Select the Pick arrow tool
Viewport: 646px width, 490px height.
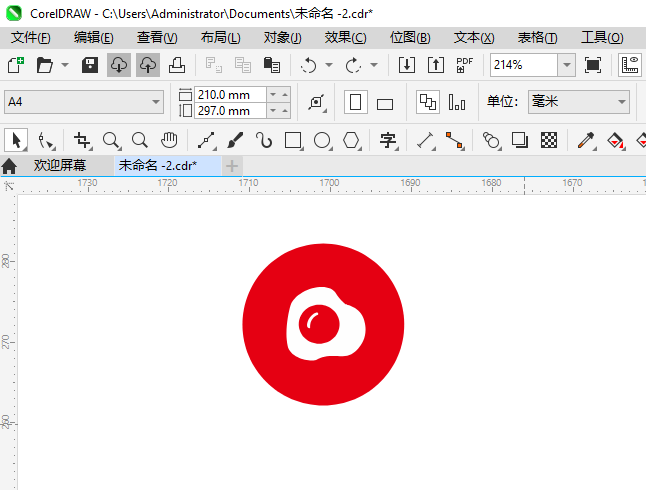point(16,140)
